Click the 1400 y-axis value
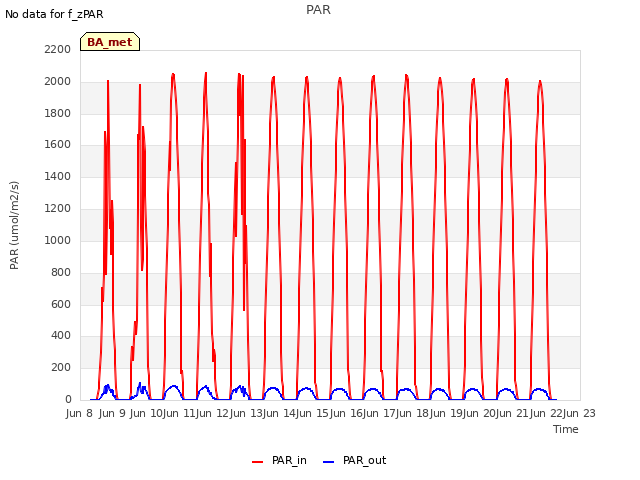 point(58,177)
